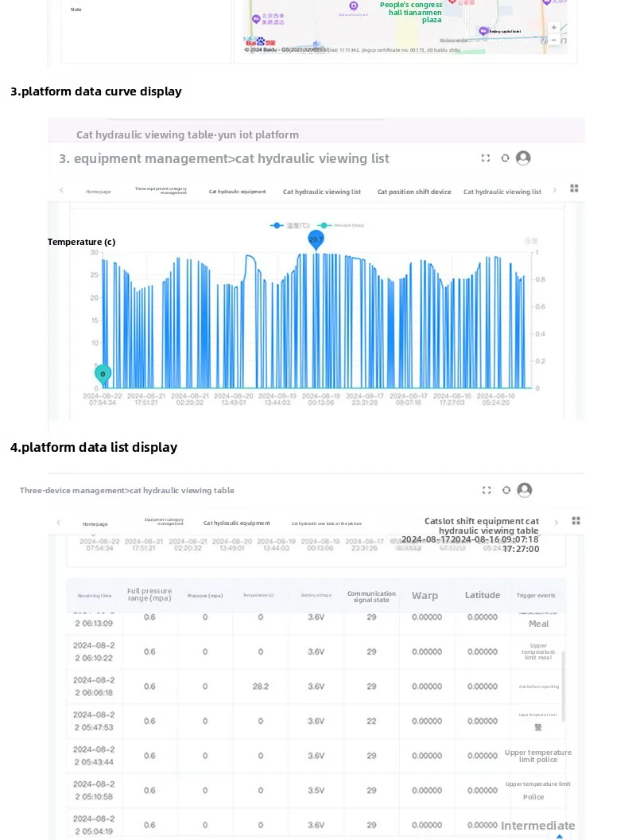Open Homepage tab above the data table
Viewport: 636px width, 840px height.
(95, 524)
